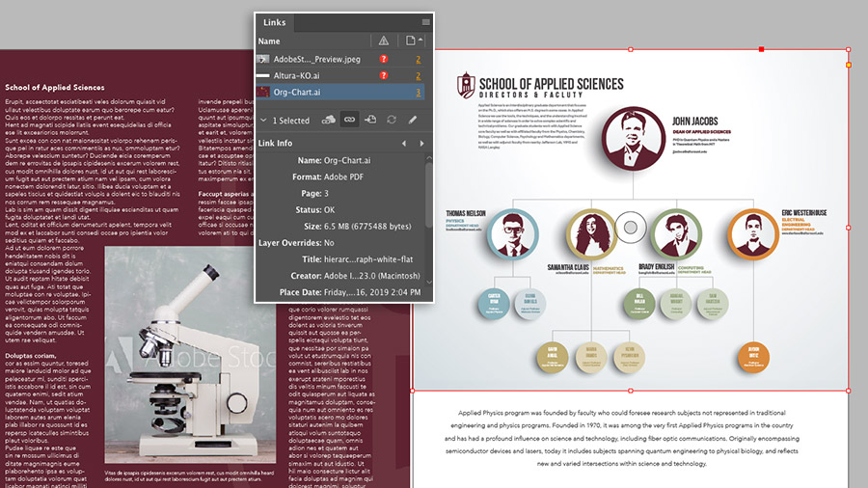Click missing-link alert for Altura-KO.ai
Viewport: 868px width, 488px height.
click(383, 75)
